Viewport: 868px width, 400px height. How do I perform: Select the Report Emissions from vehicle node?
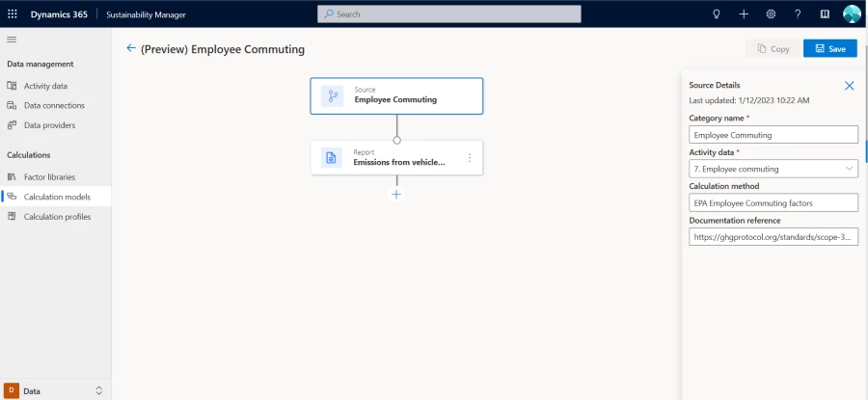click(396, 158)
